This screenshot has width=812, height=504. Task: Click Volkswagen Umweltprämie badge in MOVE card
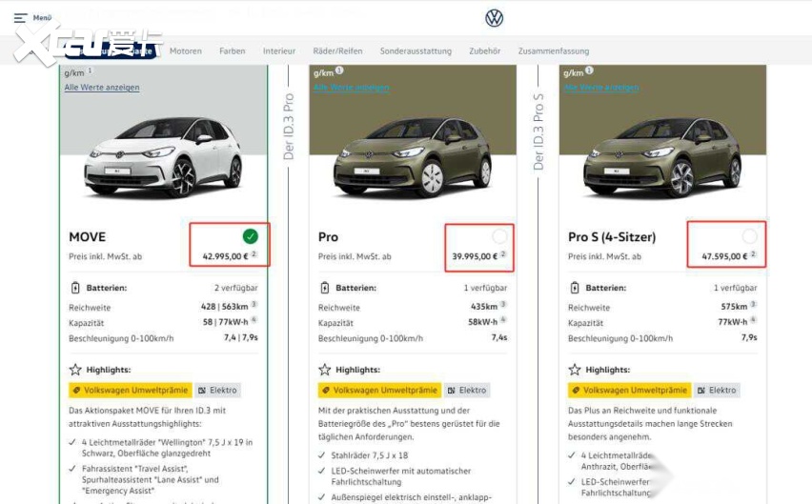[x=131, y=391]
